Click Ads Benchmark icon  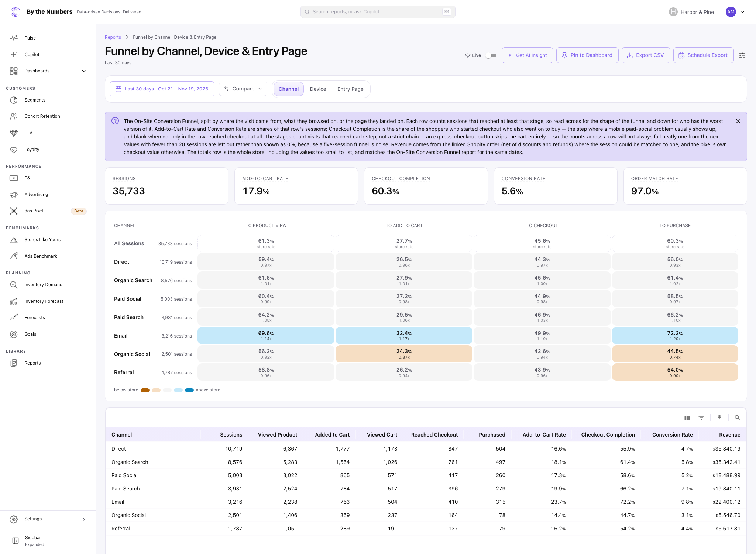pyautogui.click(x=14, y=256)
